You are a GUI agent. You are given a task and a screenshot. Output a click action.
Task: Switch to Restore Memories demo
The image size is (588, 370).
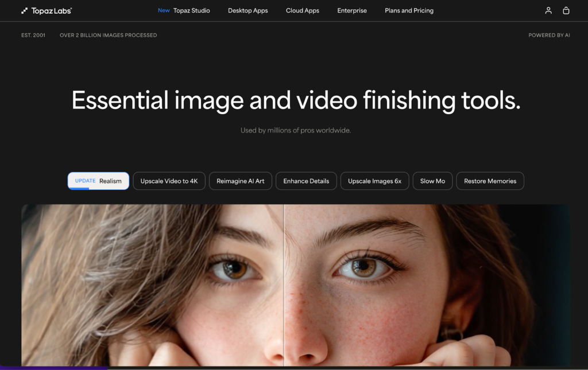click(x=490, y=181)
